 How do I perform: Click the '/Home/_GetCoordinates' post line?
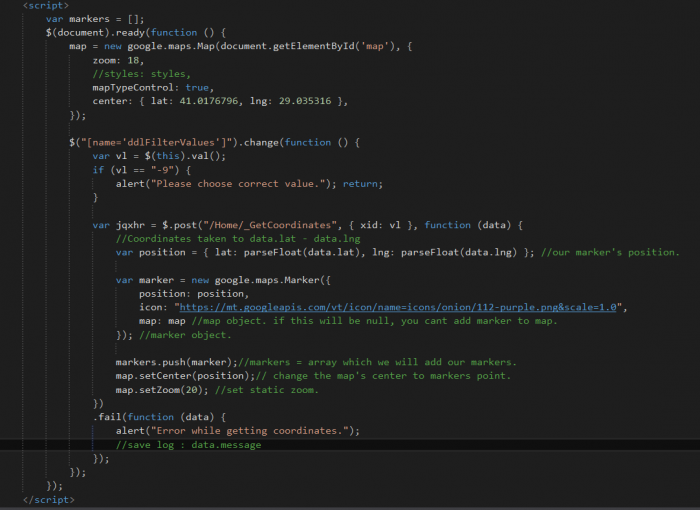coord(307,225)
